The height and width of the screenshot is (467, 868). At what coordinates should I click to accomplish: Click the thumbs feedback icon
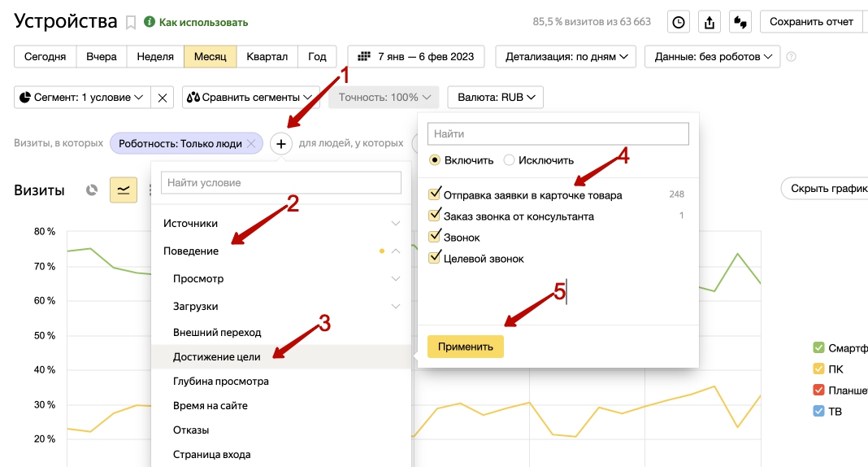click(740, 22)
